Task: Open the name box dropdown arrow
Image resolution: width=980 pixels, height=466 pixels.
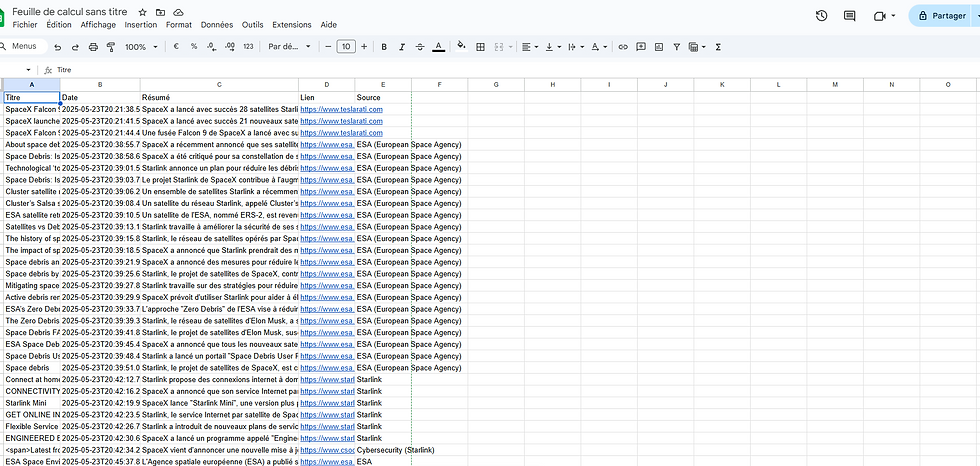Action: (28, 70)
